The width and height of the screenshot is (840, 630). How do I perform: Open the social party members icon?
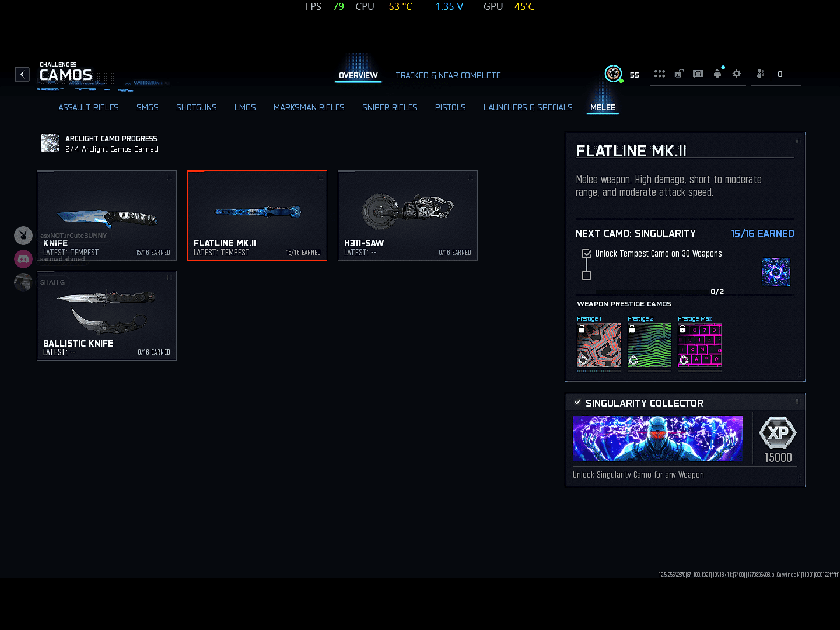pos(760,74)
